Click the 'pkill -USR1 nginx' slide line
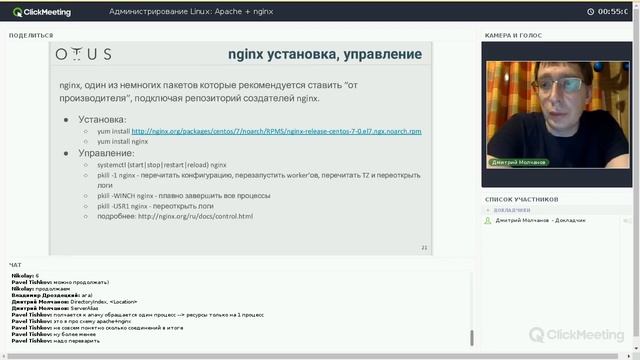 (155, 206)
